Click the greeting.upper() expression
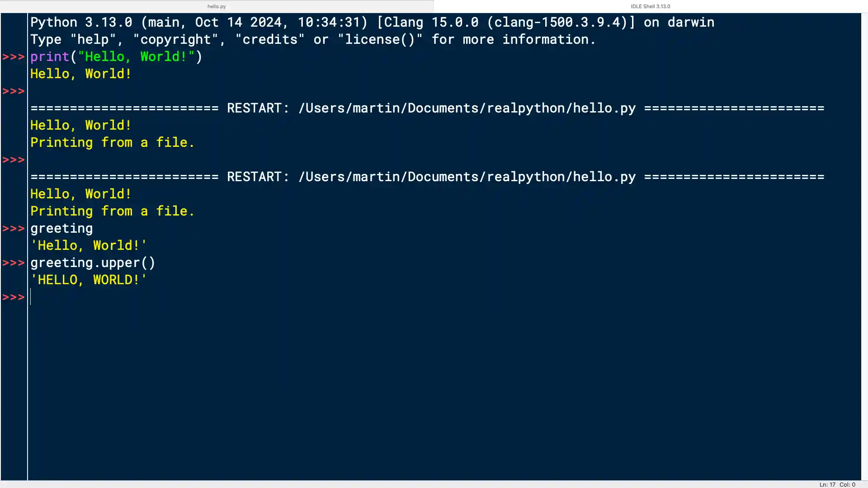This screenshot has height=488, width=868. click(93, 263)
